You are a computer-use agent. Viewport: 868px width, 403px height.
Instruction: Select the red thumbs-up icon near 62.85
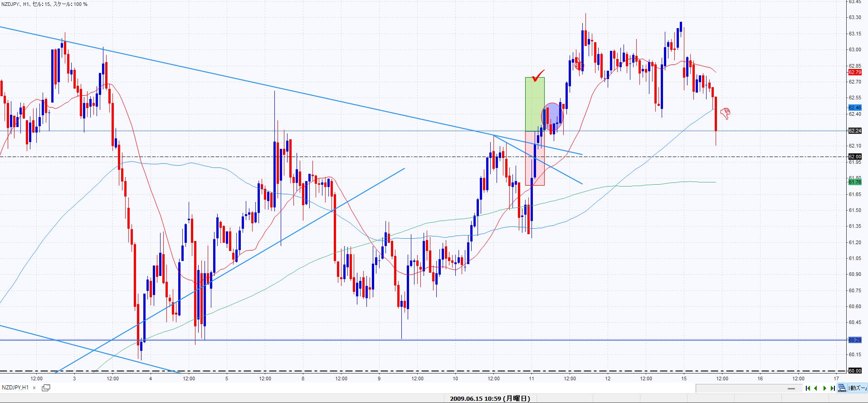(x=578, y=65)
